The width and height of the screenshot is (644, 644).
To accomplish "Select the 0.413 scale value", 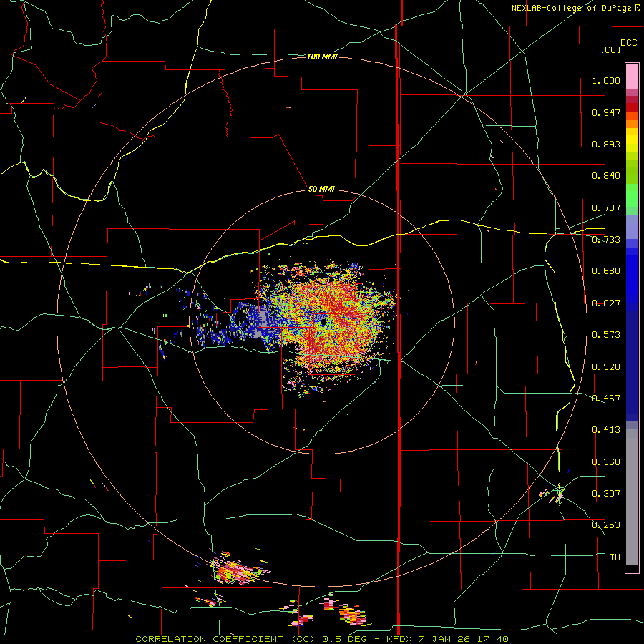I will click(606, 430).
